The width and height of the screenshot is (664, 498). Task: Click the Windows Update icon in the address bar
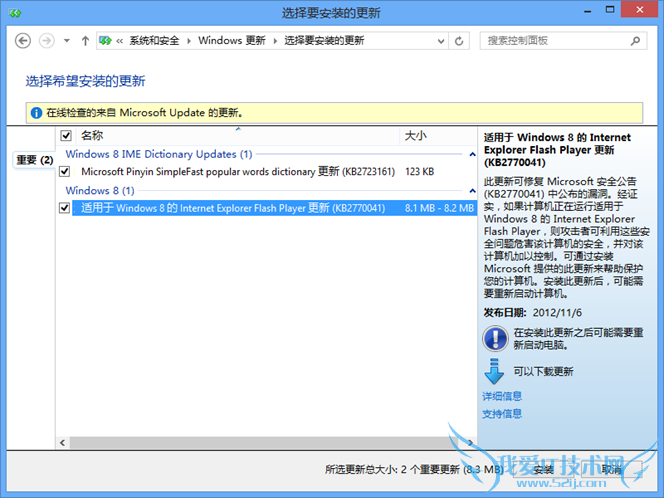(105, 41)
